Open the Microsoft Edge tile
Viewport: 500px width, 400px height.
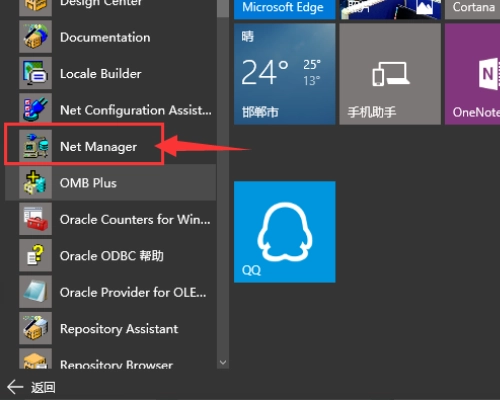coord(285,10)
